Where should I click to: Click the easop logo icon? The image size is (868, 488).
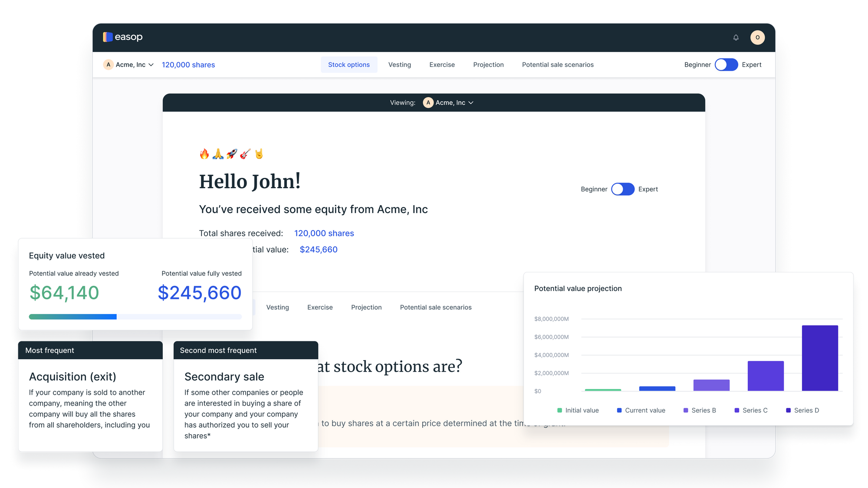[108, 37]
